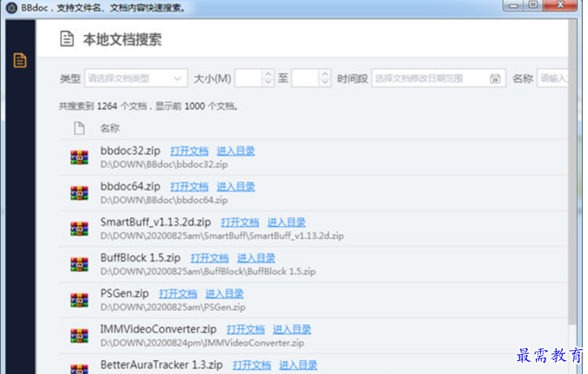The height and width of the screenshot is (374, 588).
Task: Click 进入目录 for bbdoc64.zip
Action: [x=236, y=187]
